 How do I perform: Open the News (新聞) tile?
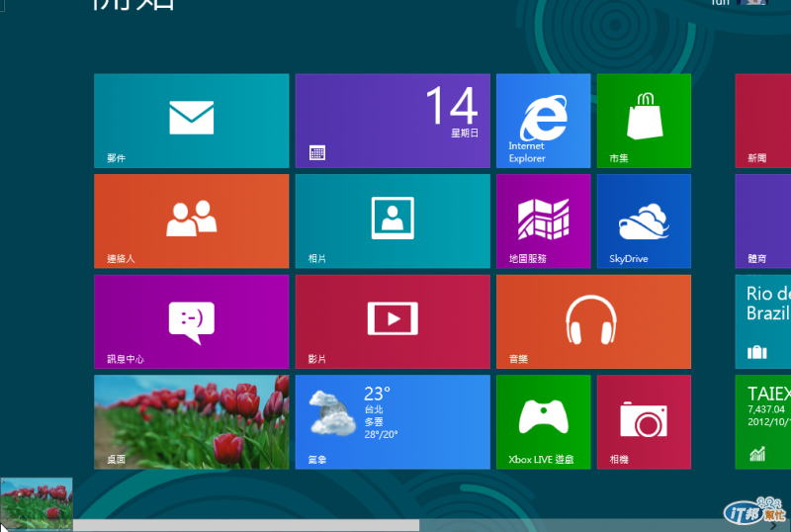[x=763, y=121]
